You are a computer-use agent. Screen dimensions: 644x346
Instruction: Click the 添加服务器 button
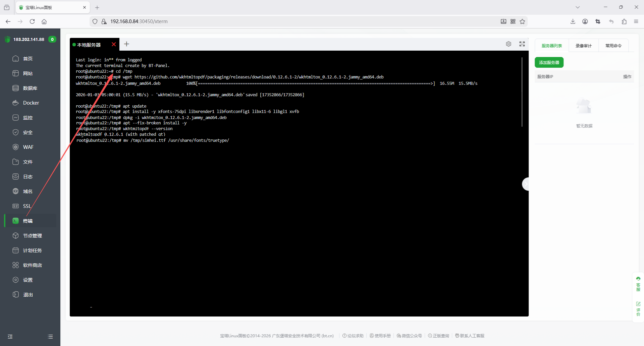(549, 63)
